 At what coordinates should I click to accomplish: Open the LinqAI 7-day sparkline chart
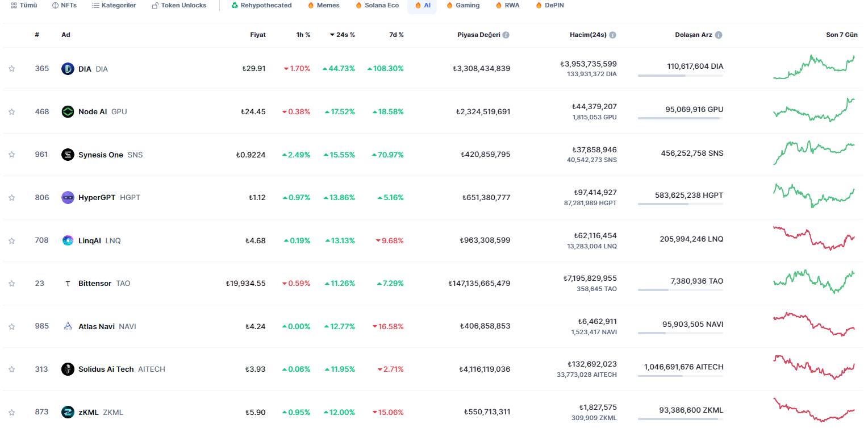(x=814, y=238)
